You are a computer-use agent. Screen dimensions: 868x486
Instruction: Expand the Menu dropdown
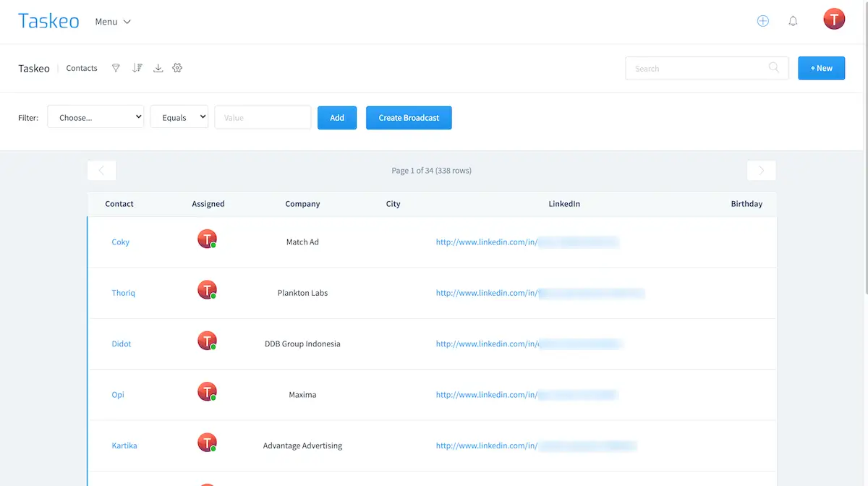tap(113, 22)
